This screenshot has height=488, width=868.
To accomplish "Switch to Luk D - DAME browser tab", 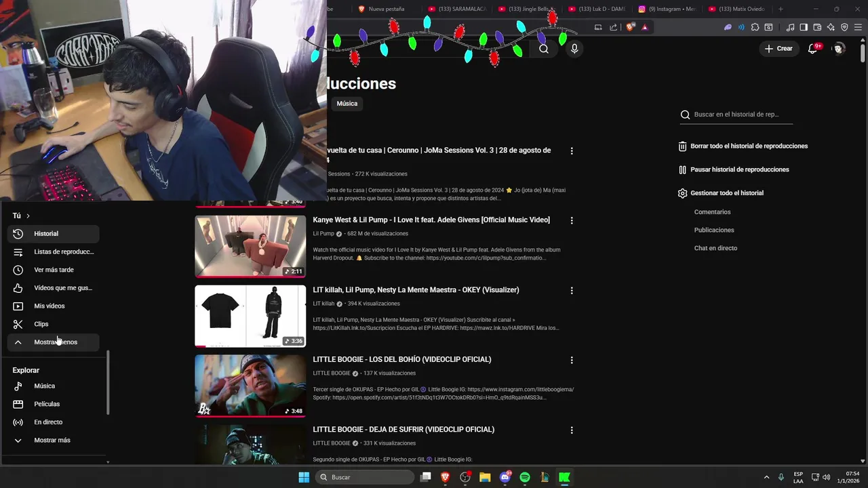I will click(x=598, y=9).
